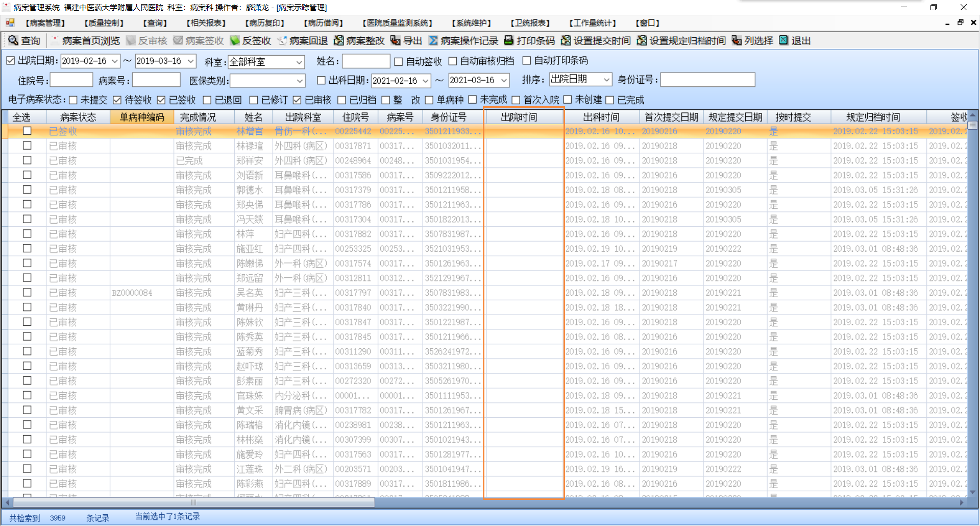
Task: Toggle the 出院日期 filter checkbox
Action: click(x=11, y=61)
